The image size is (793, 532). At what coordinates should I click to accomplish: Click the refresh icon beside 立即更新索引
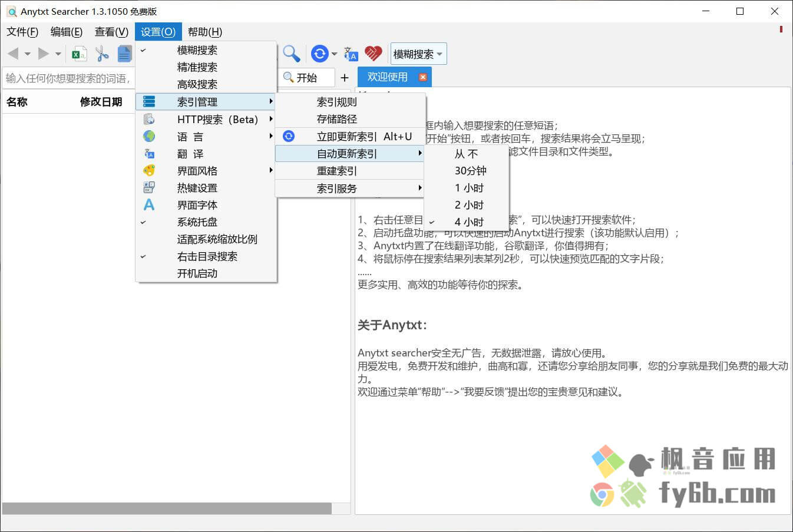289,136
